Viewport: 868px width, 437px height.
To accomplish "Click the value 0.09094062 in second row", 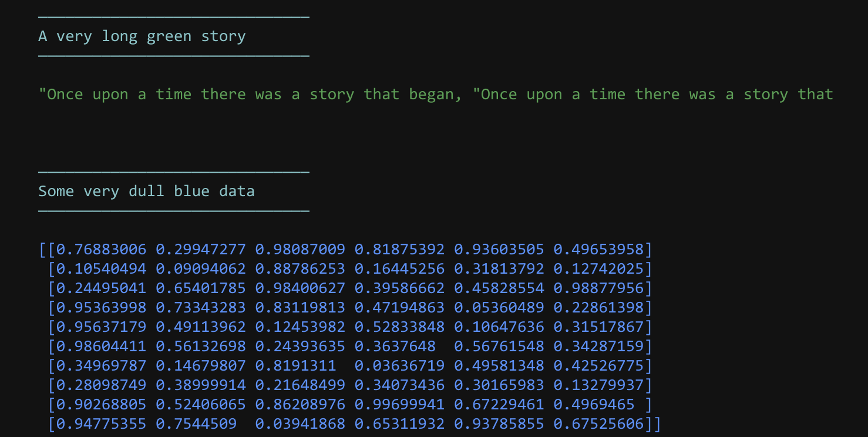I will pyautogui.click(x=201, y=269).
